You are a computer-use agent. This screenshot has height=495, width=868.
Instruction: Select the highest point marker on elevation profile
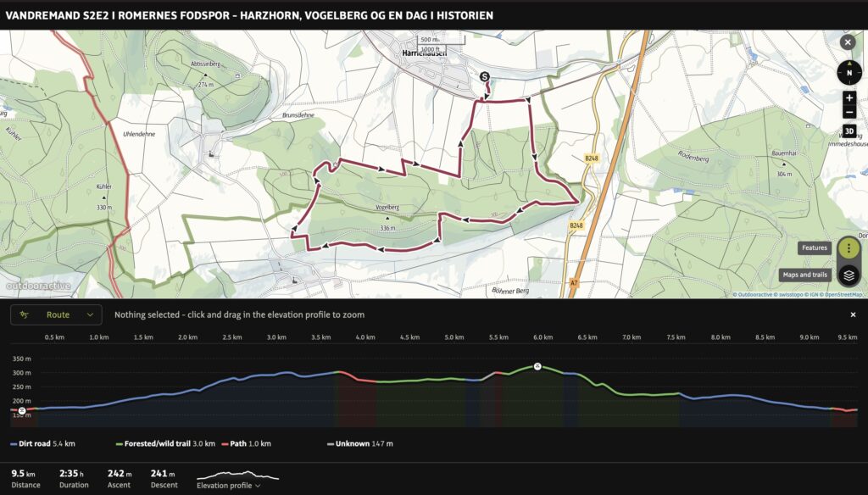(x=537, y=366)
